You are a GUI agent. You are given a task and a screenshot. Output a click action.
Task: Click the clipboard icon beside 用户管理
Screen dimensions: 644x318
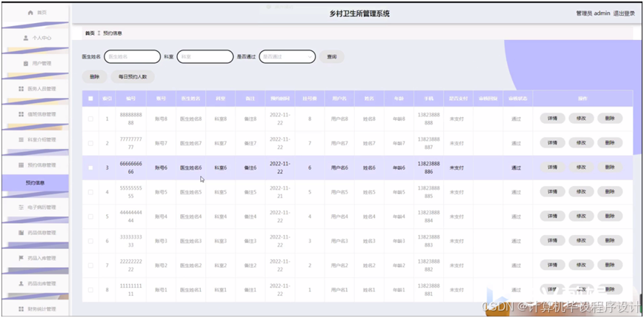pyautogui.click(x=25, y=63)
